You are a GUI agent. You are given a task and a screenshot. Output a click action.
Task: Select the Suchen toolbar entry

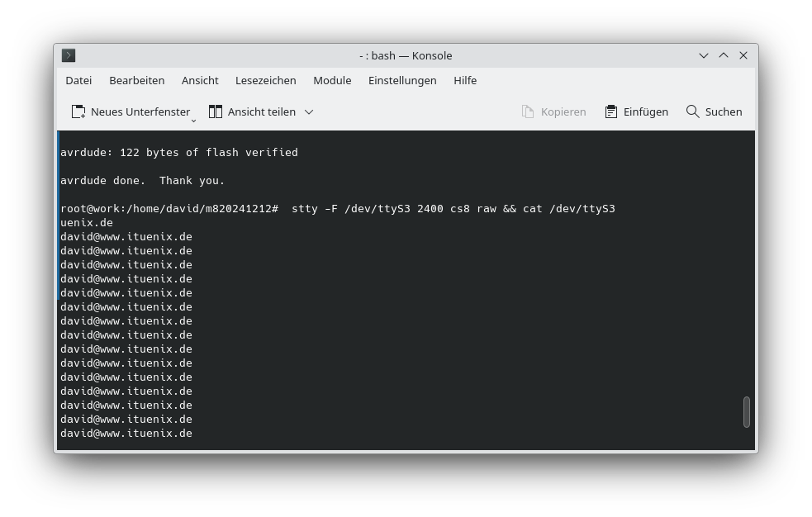(714, 111)
